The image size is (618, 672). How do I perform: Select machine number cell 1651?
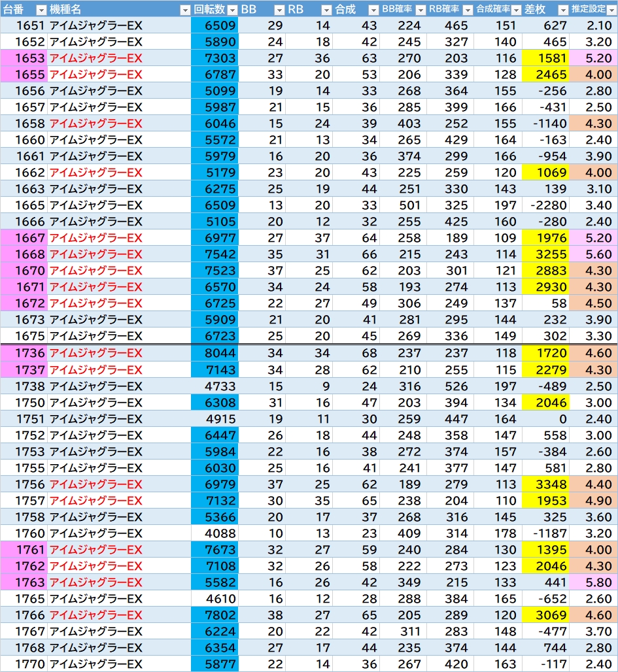(x=24, y=25)
